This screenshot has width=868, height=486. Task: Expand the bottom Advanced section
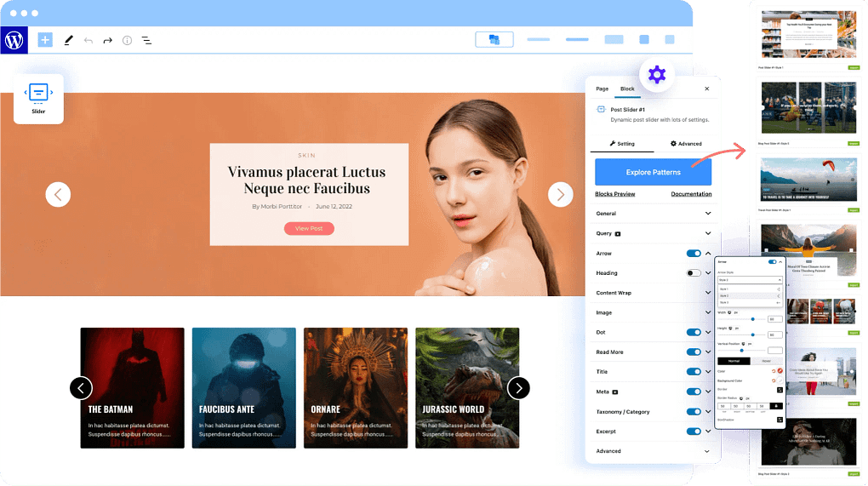pyautogui.click(x=707, y=451)
